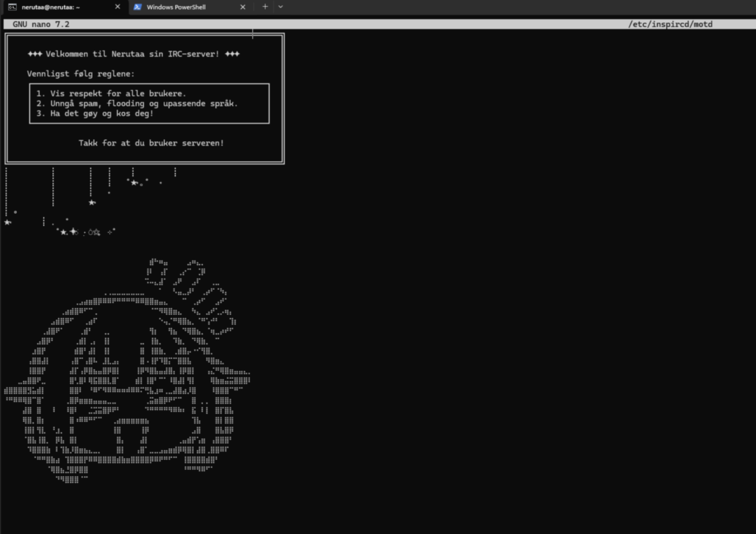Open a new terminal tab with plus button
This screenshot has height=534, width=756.
pyautogui.click(x=265, y=7)
